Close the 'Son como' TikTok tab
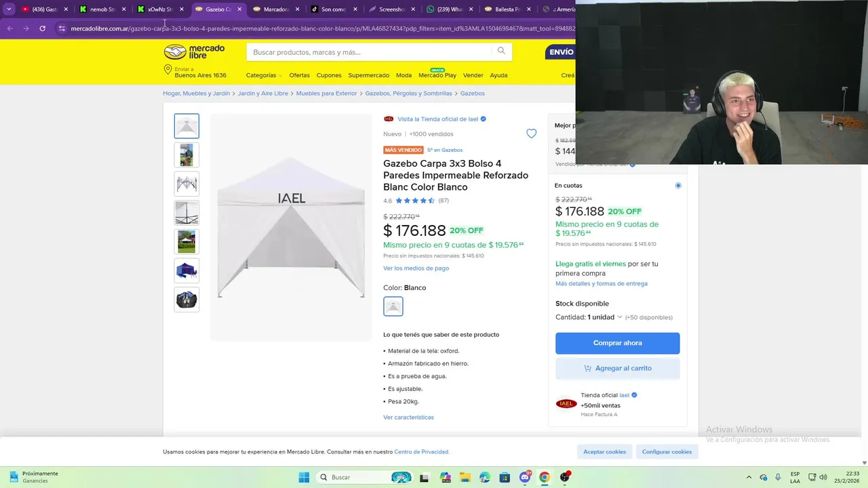868x488 pixels. pyautogui.click(x=355, y=9)
